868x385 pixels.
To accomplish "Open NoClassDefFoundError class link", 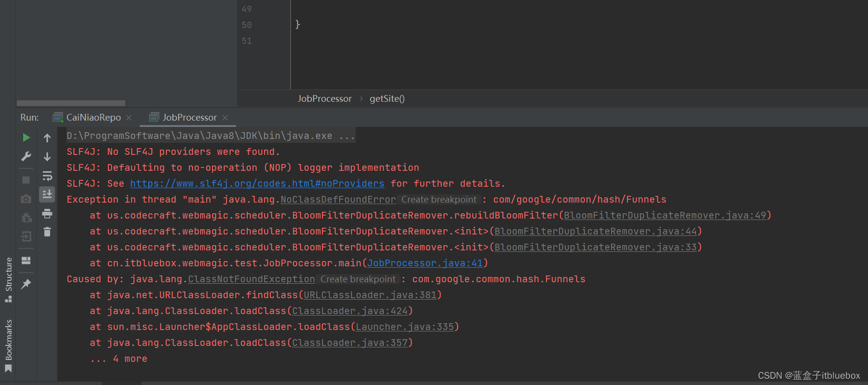I will click(x=338, y=200).
